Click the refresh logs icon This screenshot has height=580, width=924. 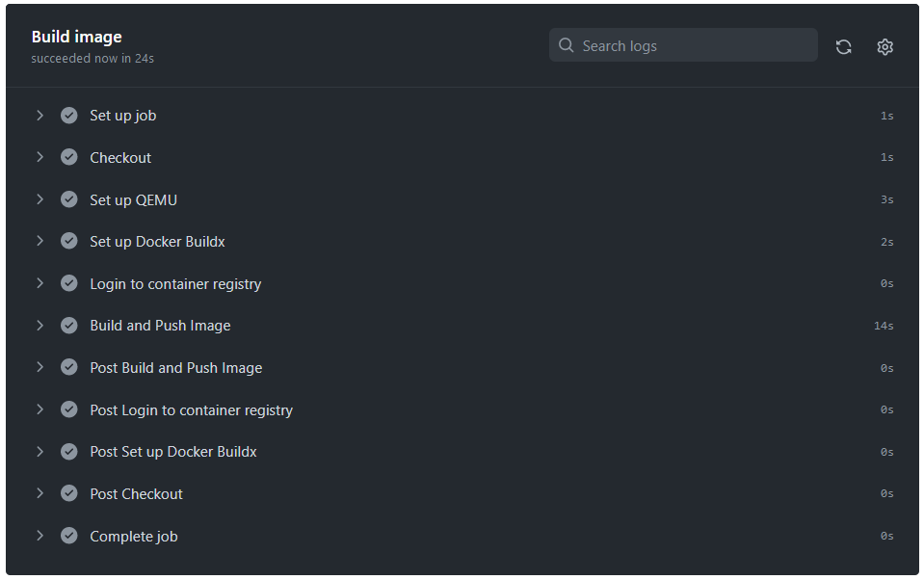click(844, 46)
